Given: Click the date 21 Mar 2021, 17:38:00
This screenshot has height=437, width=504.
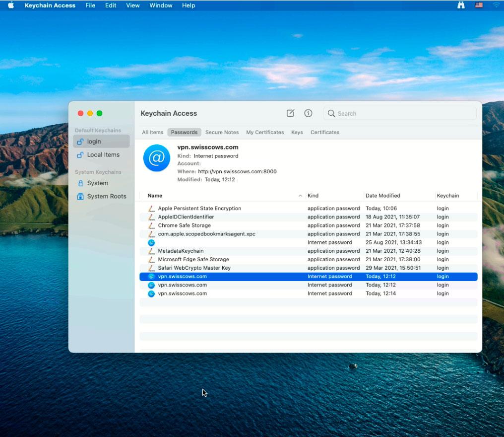Looking at the screenshot, I should [x=393, y=259].
